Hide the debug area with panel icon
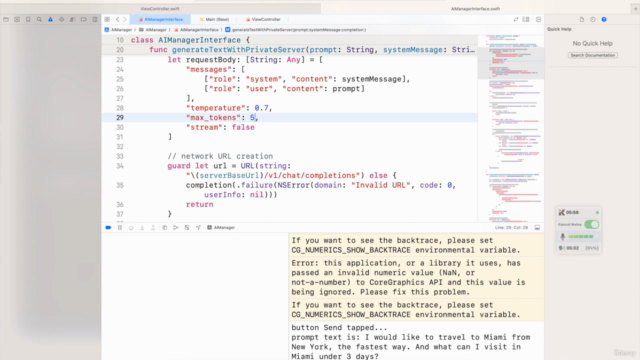Image resolution: width=640 pixels, height=360 pixels. click(537, 227)
